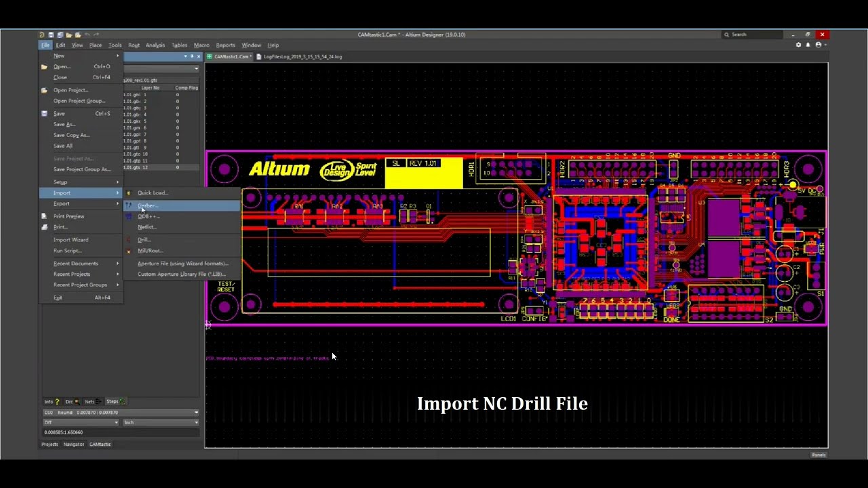
Task: Open the left panel options arrow
Action: [x=185, y=57]
